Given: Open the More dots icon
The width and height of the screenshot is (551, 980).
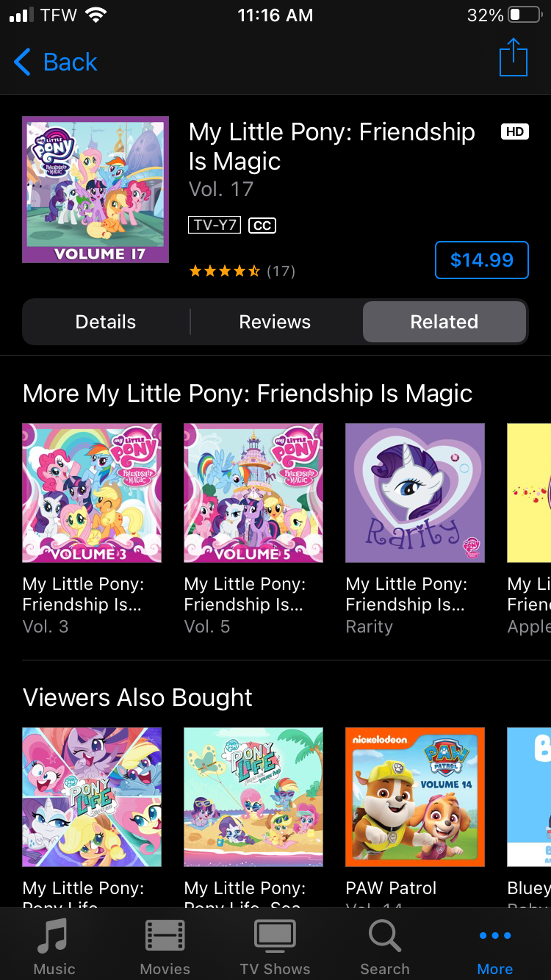Looking at the screenshot, I should click(494, 937).
